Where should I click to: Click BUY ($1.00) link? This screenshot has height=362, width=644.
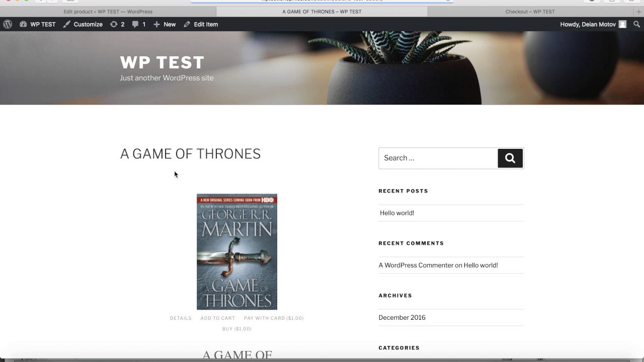[x=237, y=329]
